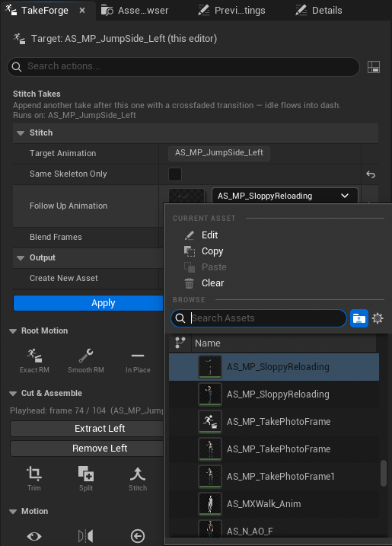Screen dimensions: 392x546
Task: Toggle the Same Skeleton Only checkbox
Action: click(x=175, y=174)
